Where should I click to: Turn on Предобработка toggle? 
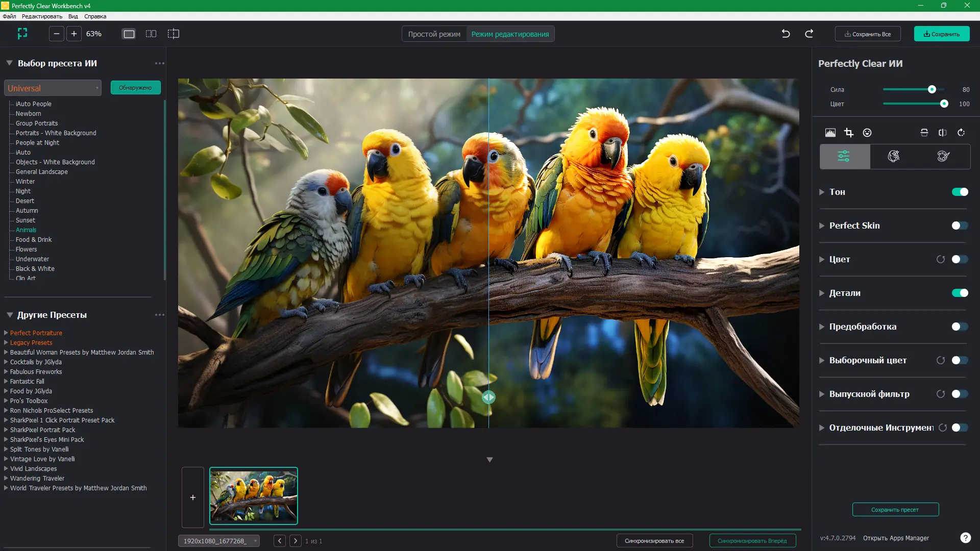[960, 327]
